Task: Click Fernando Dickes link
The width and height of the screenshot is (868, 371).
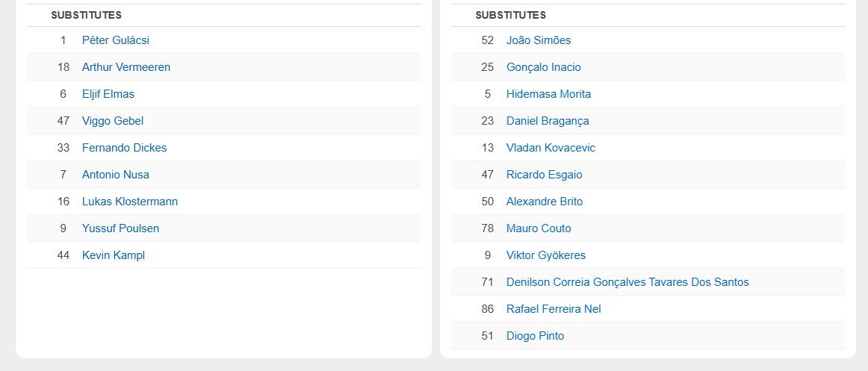Action: (x=125, y=148)
